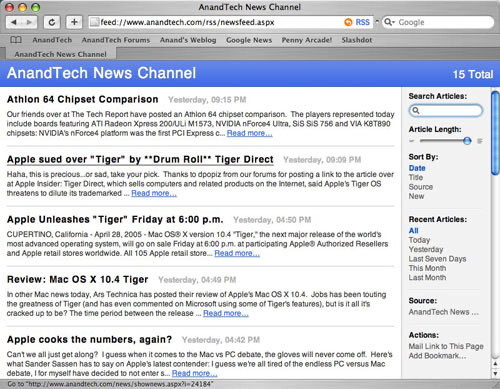
Task: Sort articles by Title
Action: 416,178
